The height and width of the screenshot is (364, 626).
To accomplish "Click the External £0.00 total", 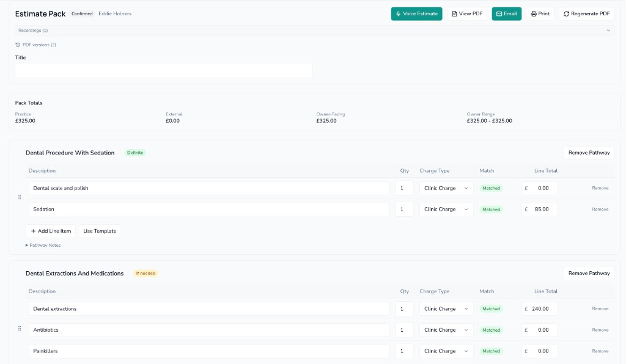I will (x=172, y=121).
